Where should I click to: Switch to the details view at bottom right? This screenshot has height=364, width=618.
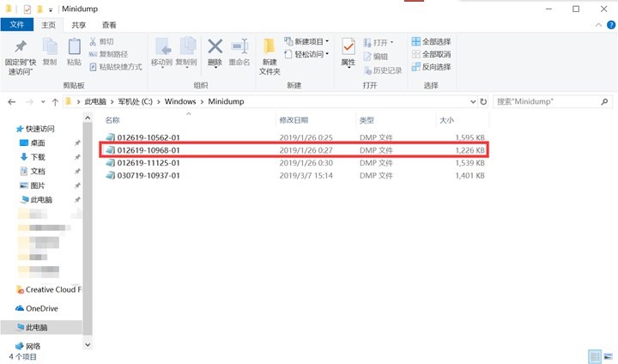(594, 355)
